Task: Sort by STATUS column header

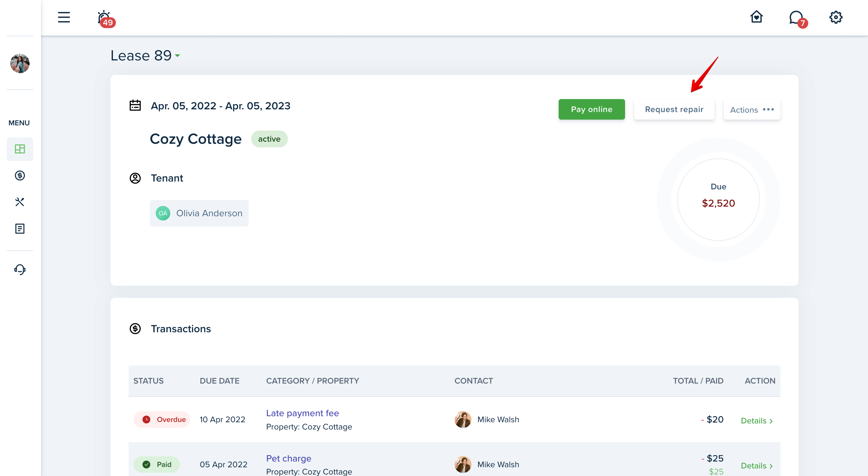Action: (x=148, y=381)
